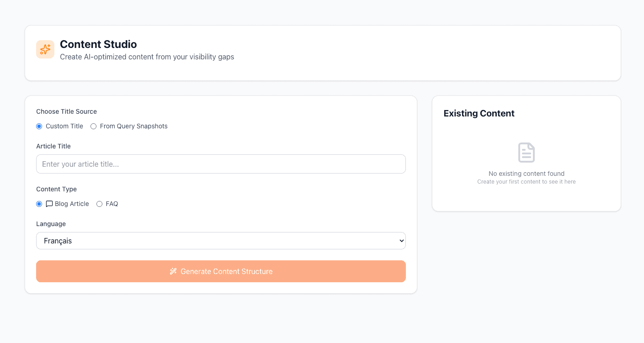The width and height of the screenshot is (644, 343).
Task: Click the Content Type field label
Action: 56,189
